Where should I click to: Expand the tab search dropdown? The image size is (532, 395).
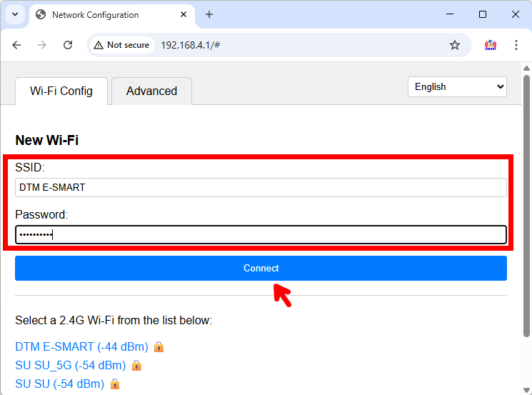click(x=14, y=14)
